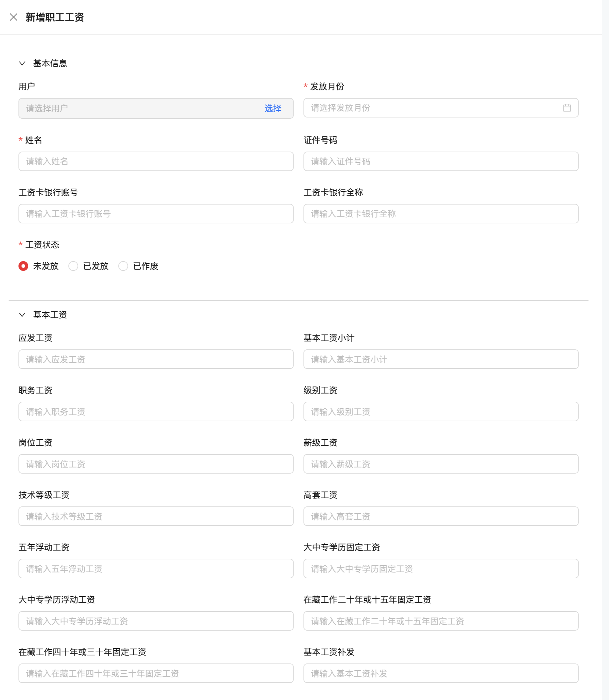The height and width of the screenshot is (700, 609).
Task: Click the 基本工资 section title
Action: pyautogui.click(x=50, y=314)
